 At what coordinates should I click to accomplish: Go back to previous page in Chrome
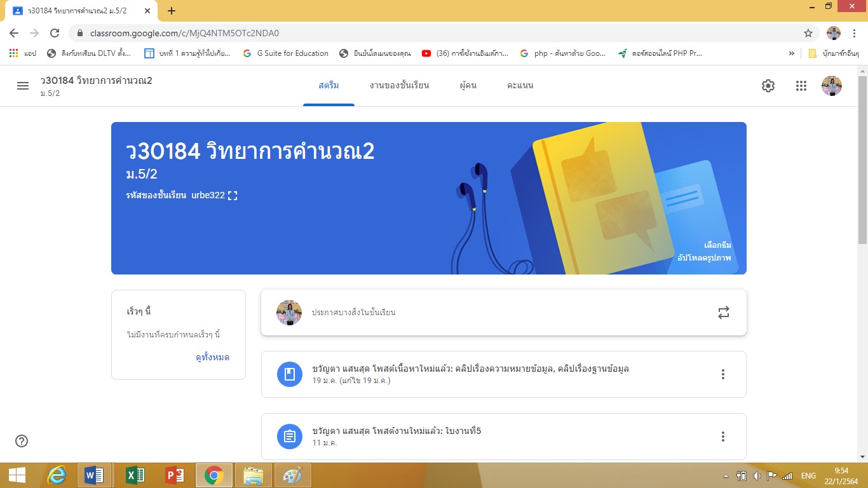tap(14, 33)
